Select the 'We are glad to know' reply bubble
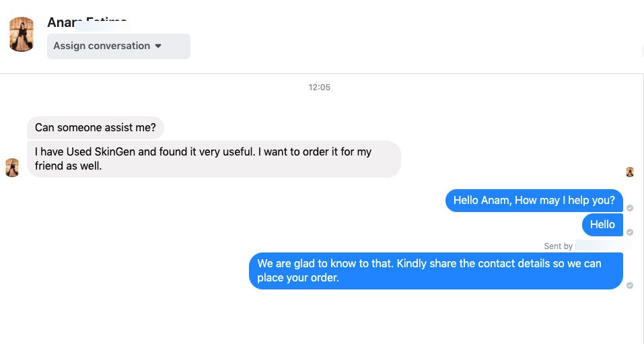The image size is (644, 344). pos(435,271)
